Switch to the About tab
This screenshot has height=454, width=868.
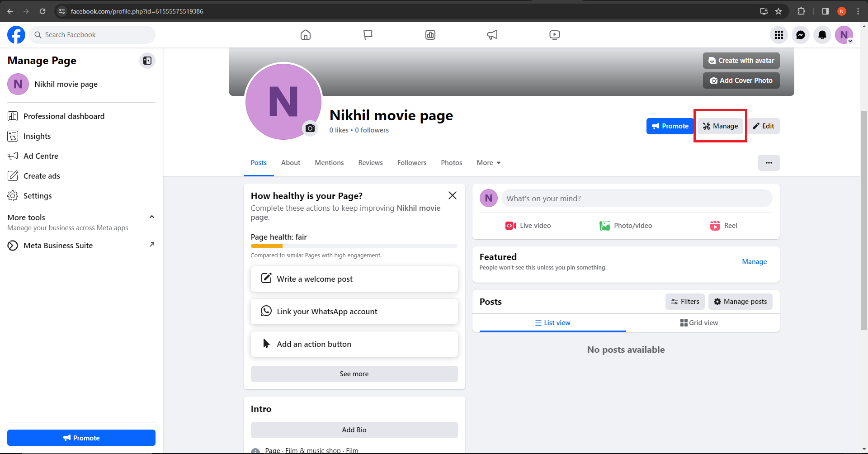pyautogui.click(x=291, y=163)
